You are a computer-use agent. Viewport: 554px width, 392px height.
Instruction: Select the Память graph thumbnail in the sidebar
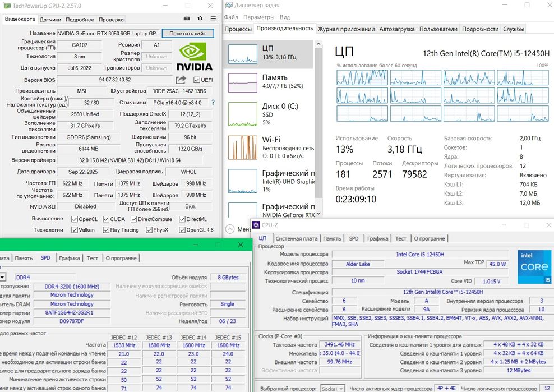coord(243,82)
